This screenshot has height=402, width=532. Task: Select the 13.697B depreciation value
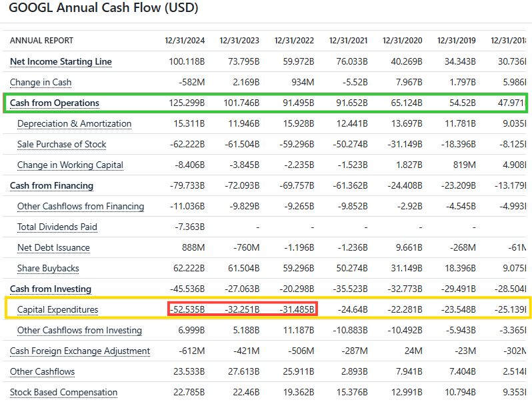407,124
